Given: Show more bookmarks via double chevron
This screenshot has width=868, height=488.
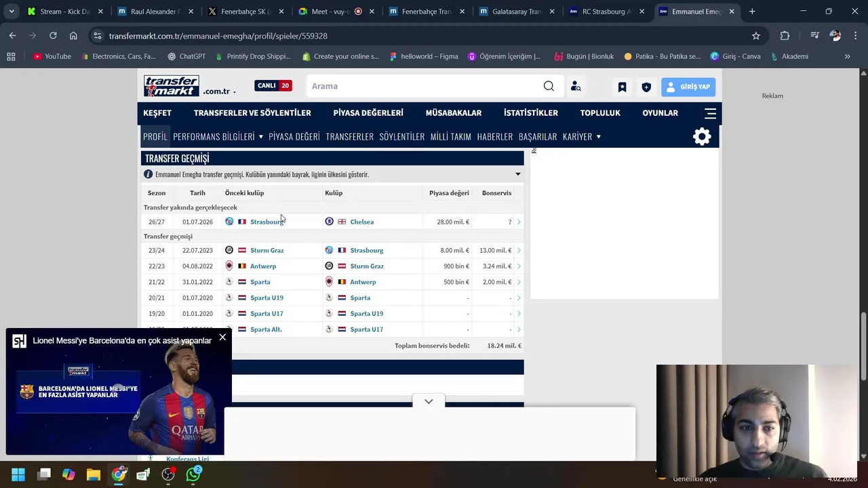Looking at the screenshot, I should point(847,56).
